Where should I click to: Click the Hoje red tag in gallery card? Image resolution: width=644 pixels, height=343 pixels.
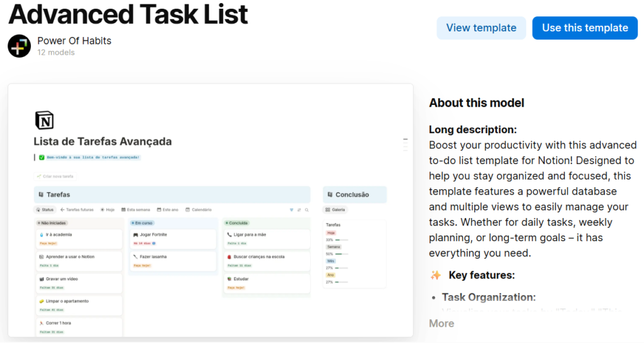[331, 233]
